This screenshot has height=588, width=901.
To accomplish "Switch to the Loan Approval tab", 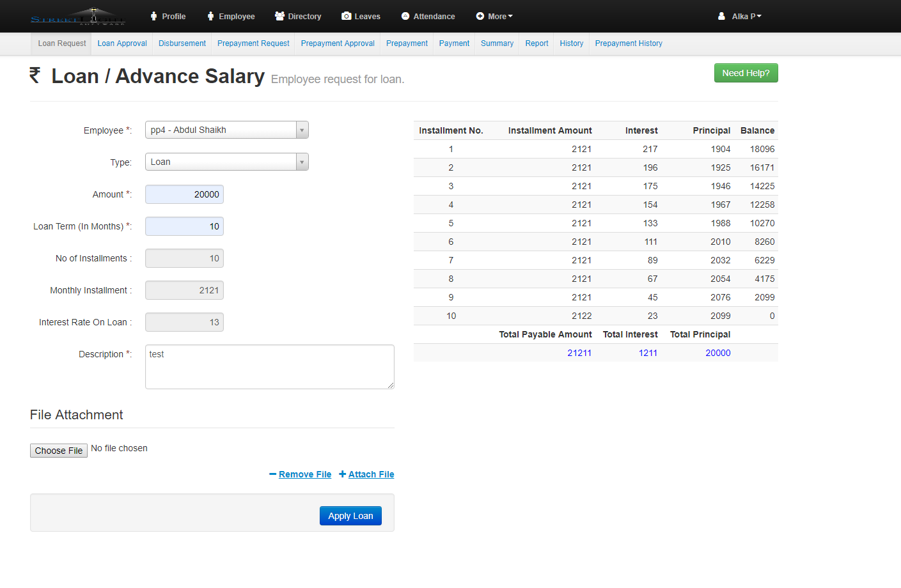I will pyautogui.click(x=122, y=43).
